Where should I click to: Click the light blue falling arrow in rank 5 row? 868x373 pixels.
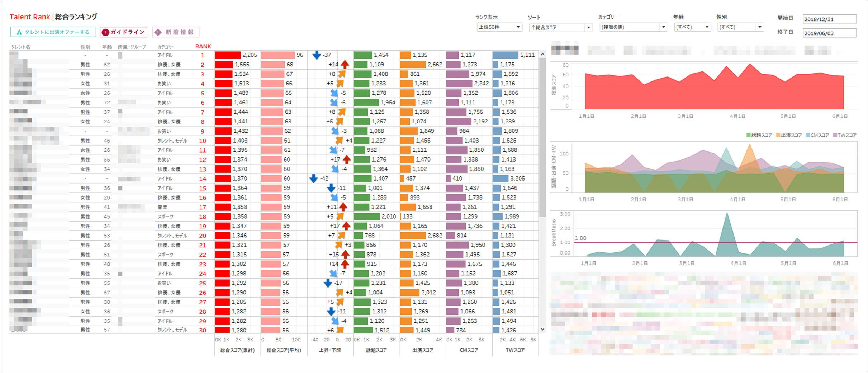tap(334, 93)
